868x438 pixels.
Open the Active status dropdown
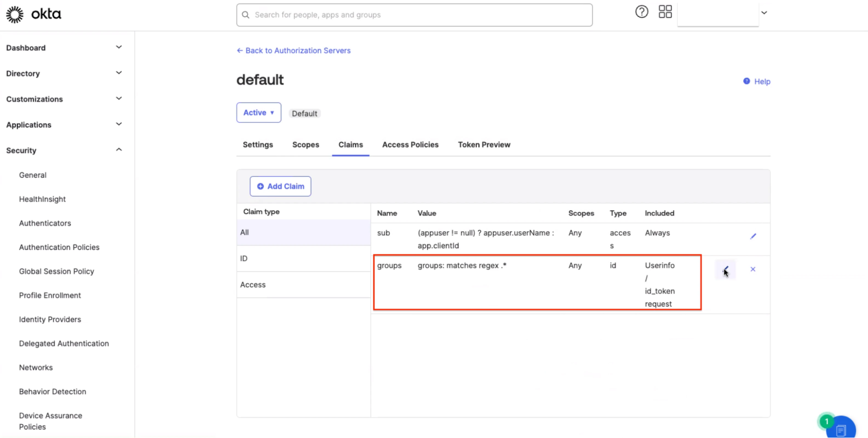259,113
